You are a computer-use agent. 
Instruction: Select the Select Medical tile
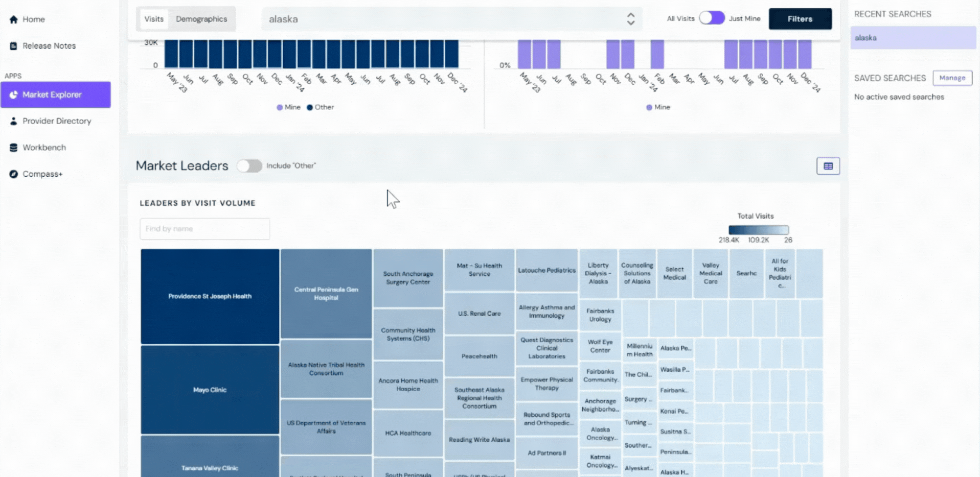[x=674, y=273]
